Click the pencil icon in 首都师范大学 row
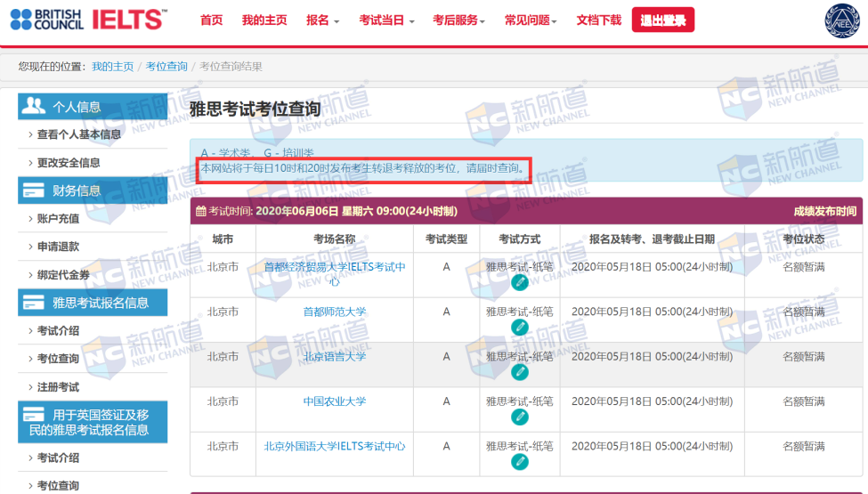This screenshot has width=868, height=494. [x=519, y=327]
